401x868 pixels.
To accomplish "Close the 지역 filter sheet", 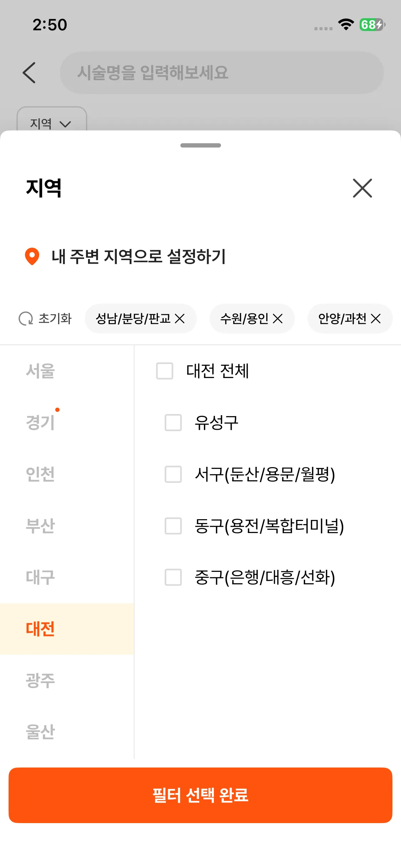I will coord(362,188).
